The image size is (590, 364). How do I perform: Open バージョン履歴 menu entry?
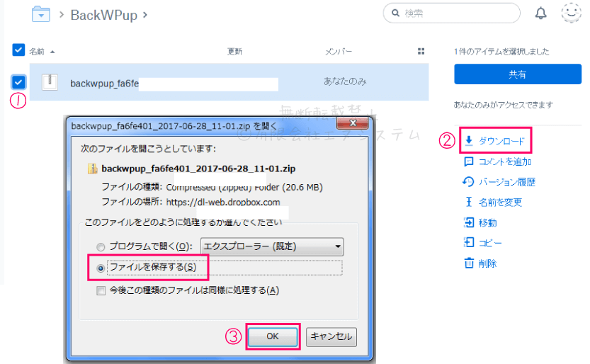click(x=507, y=182)
